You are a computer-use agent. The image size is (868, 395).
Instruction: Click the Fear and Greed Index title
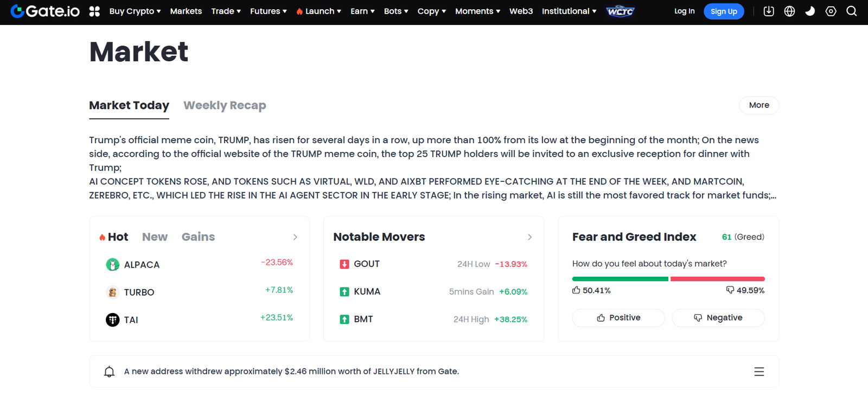634,237
